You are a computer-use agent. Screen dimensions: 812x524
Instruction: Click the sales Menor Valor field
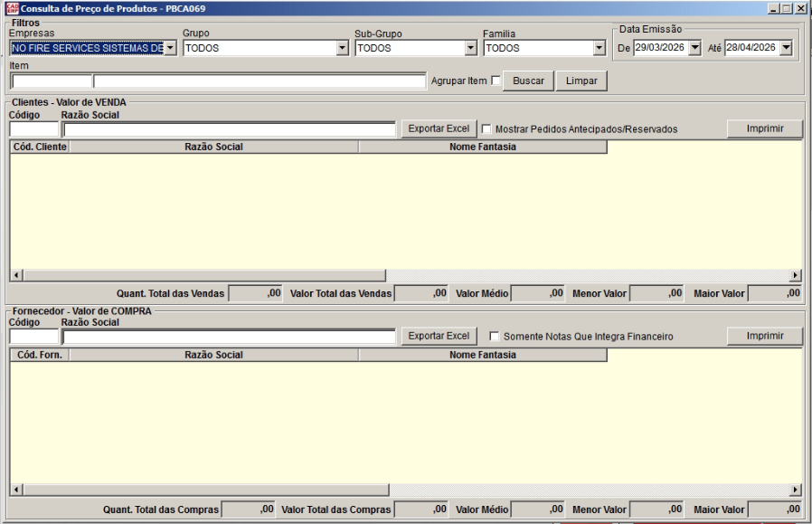pos(656,293)
